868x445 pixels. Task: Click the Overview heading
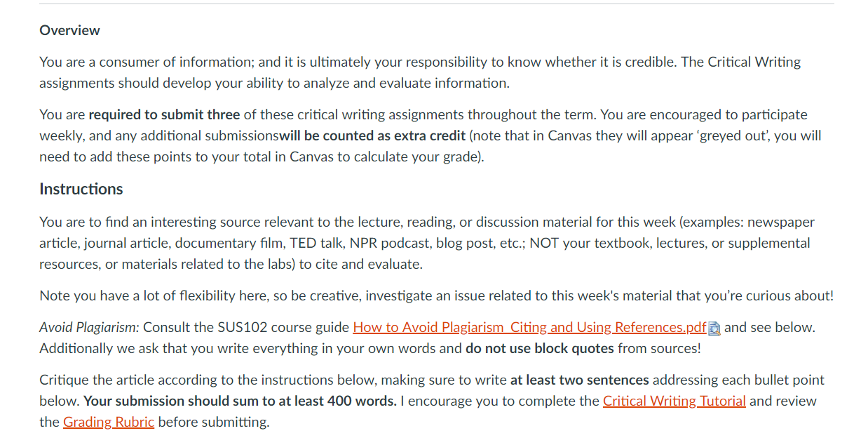click(x=69, y=30)
